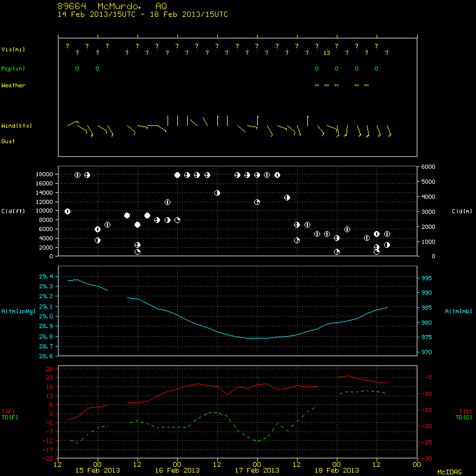
Task: Click the overcast filled circle at 7000 ft
Action: [137, 225]
